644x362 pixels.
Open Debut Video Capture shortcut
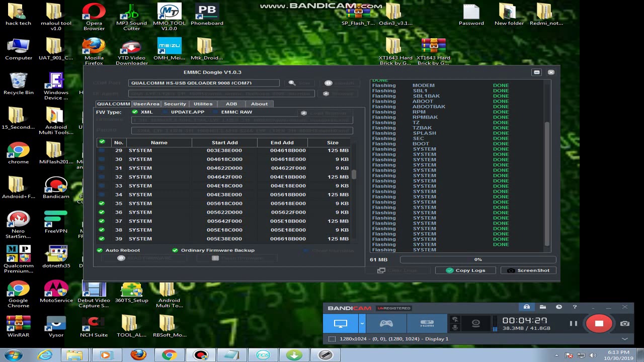coord(94,294)
